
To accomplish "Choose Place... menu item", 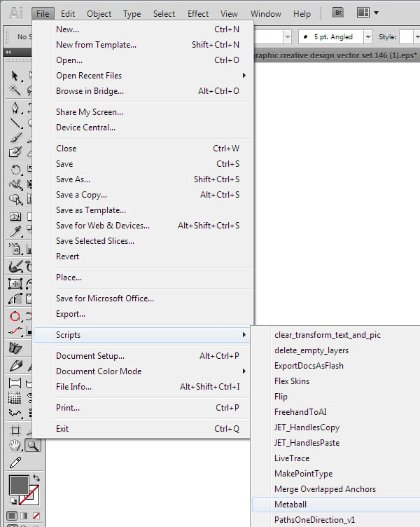I will click(143, 278).
